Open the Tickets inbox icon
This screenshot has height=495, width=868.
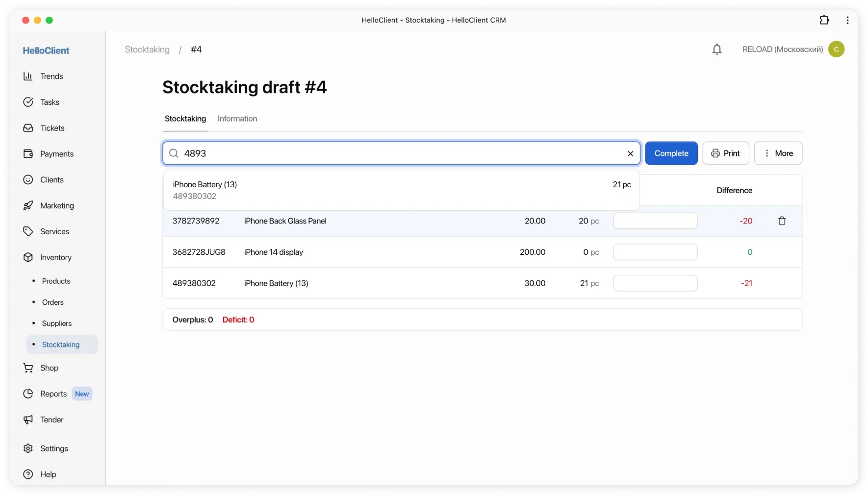[28, 128]
